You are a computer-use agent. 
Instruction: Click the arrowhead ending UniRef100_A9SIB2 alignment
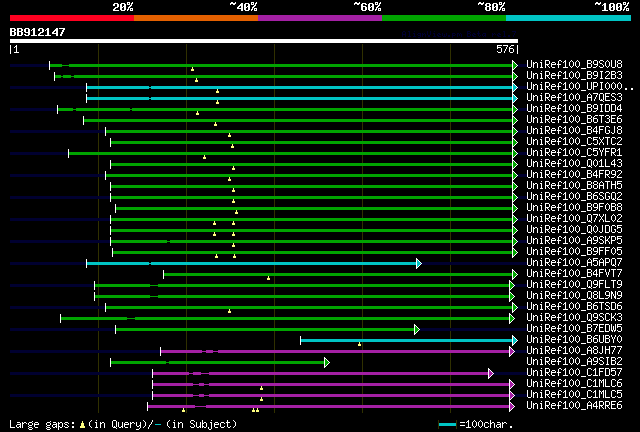click(327, 363)
